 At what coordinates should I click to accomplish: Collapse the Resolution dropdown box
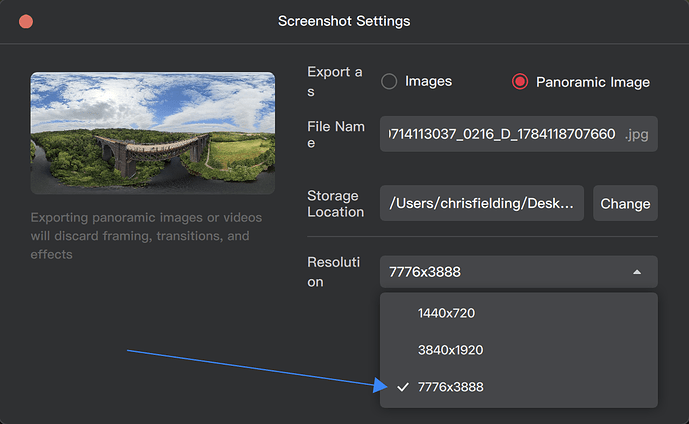tap(519, 272)
